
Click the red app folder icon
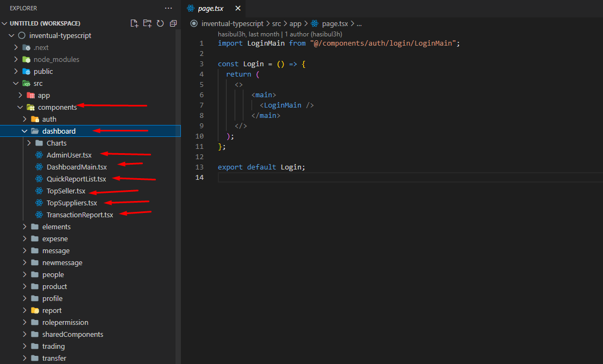(31, 96)
